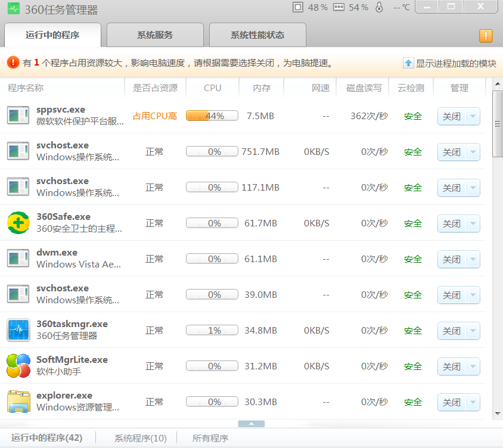Switch to the 系统性能状态 tab

coord(257,35)
